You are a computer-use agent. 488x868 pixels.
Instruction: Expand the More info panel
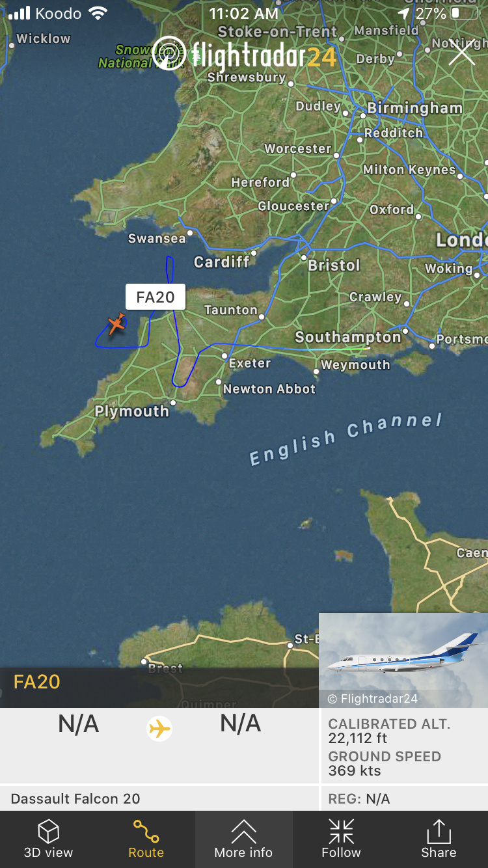(x=244, y=839)
